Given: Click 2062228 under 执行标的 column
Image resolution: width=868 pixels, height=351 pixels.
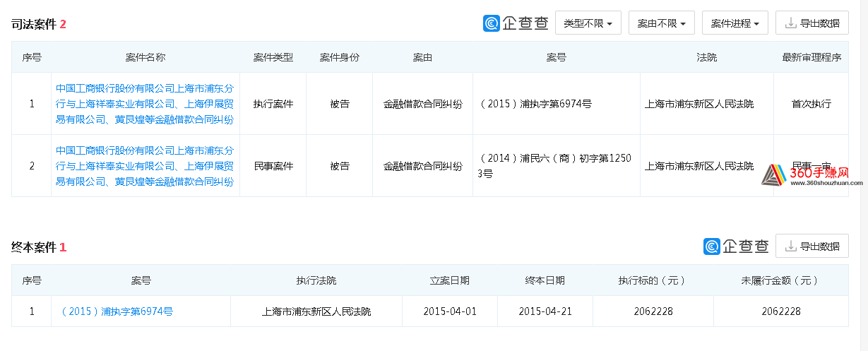Looking at the screenshot, I should coord(653,311).
